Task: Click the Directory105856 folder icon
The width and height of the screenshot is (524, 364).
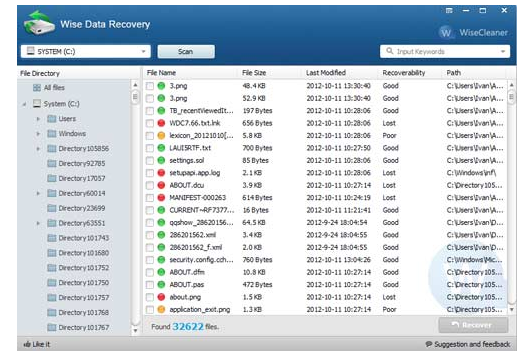Action: [x=51, y=148]
